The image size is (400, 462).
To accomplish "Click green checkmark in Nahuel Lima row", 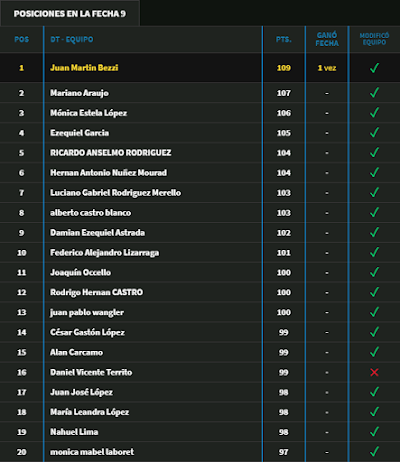I will (374, 432).
